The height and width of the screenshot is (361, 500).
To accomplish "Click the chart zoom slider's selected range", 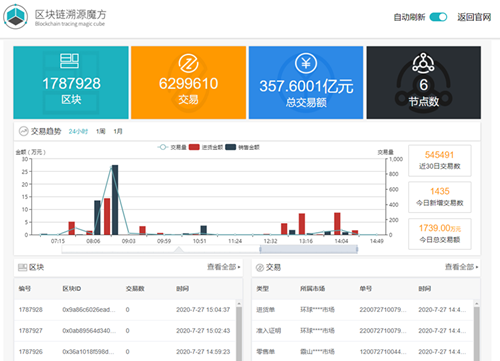I will point(309,249).
